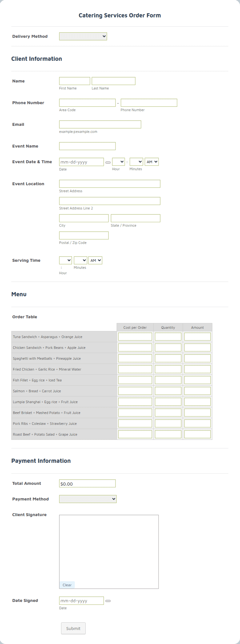The width and height of the screenshot is (240, 644).
Task: Click the State / Province field
Action: point(135,218)
